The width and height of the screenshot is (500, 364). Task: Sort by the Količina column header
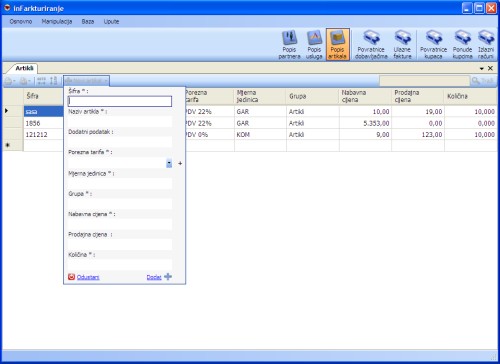(x=471, y=96)
